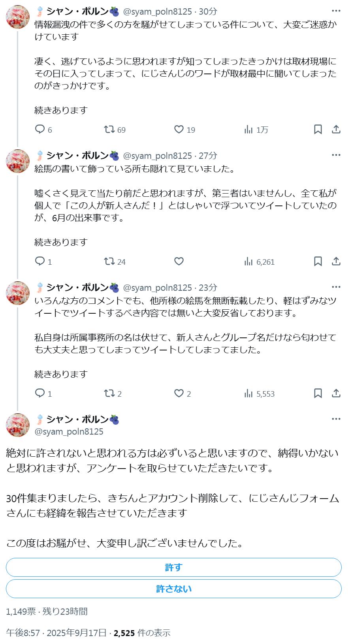Like the second tweet posted 27分 ago
350x644 pixels.
[179, 262]
